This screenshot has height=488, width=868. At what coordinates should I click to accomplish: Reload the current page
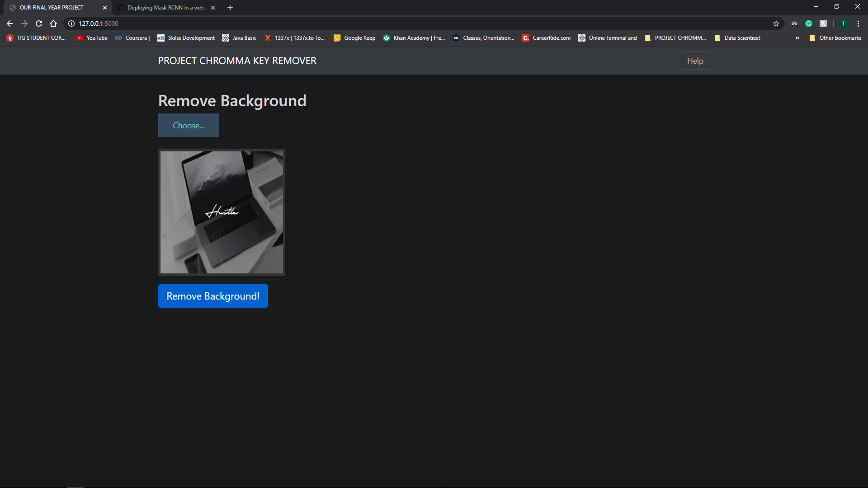pos(38,23)
